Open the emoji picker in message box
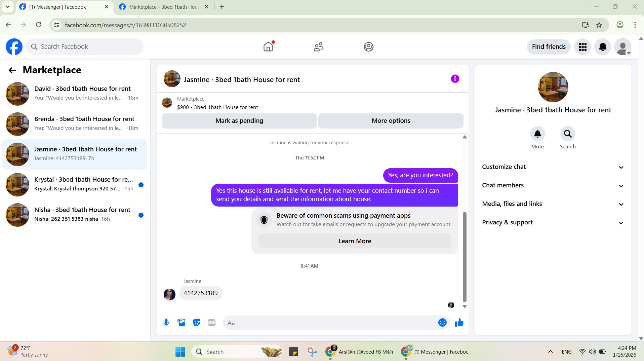 pos(442,323)
